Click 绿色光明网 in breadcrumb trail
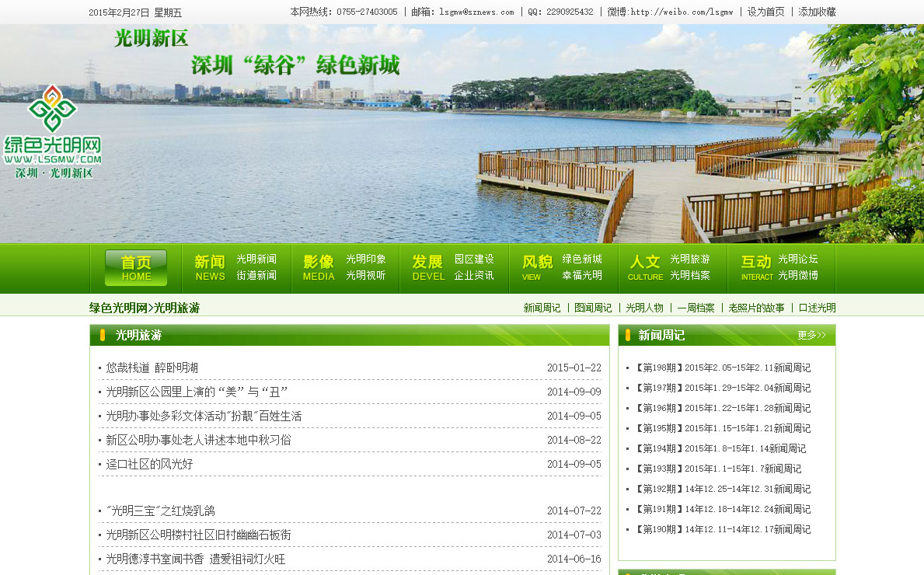This screenshot has width=924, height=575. [118, 308]
